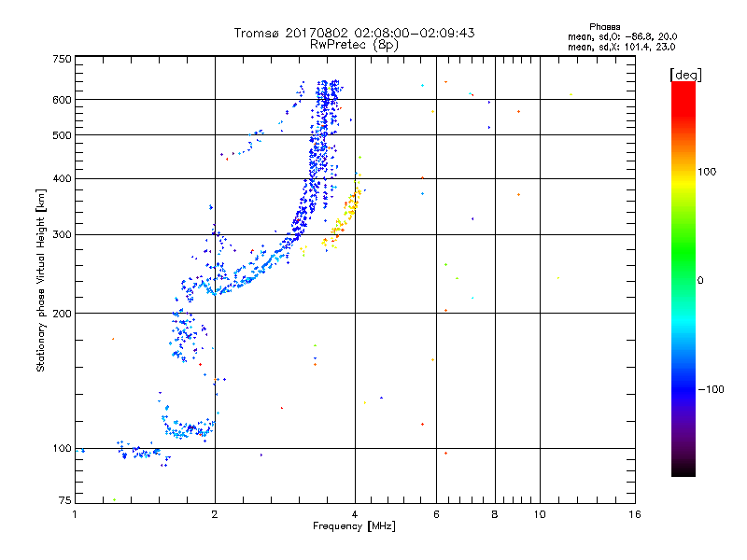Click the '100' label on the colorbar

coord(707,172)
